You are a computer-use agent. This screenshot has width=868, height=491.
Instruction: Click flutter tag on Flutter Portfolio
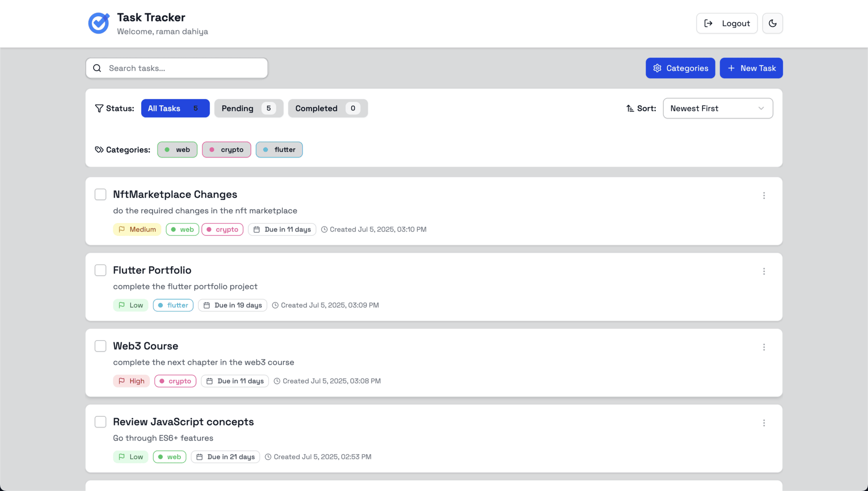point(173,305)
